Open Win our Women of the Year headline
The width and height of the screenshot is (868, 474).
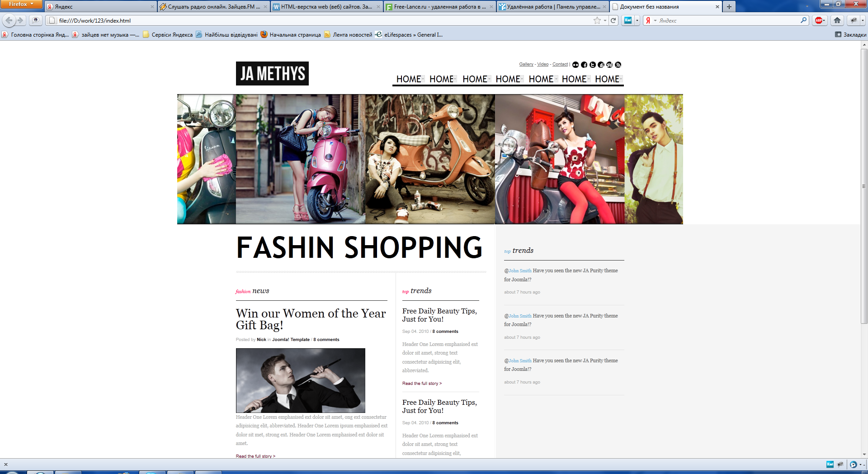point(311,319)
